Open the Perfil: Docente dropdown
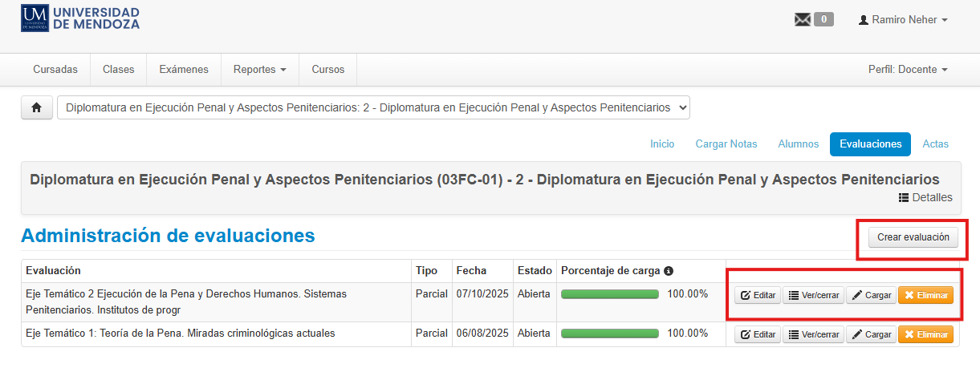Screen dimensions: 980x372 click(908, 70)
